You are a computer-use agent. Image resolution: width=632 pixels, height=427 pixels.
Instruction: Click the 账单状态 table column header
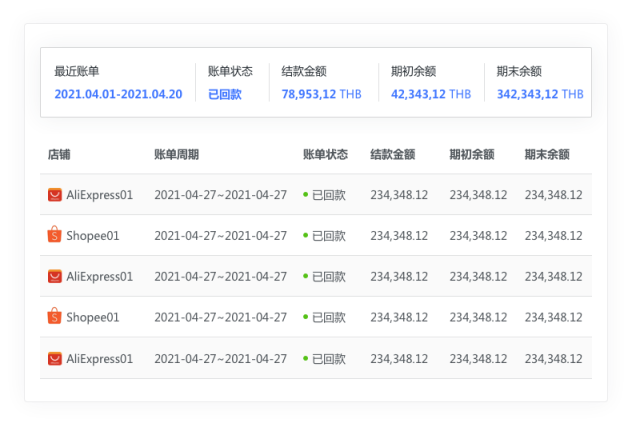(x=325, y=155)
